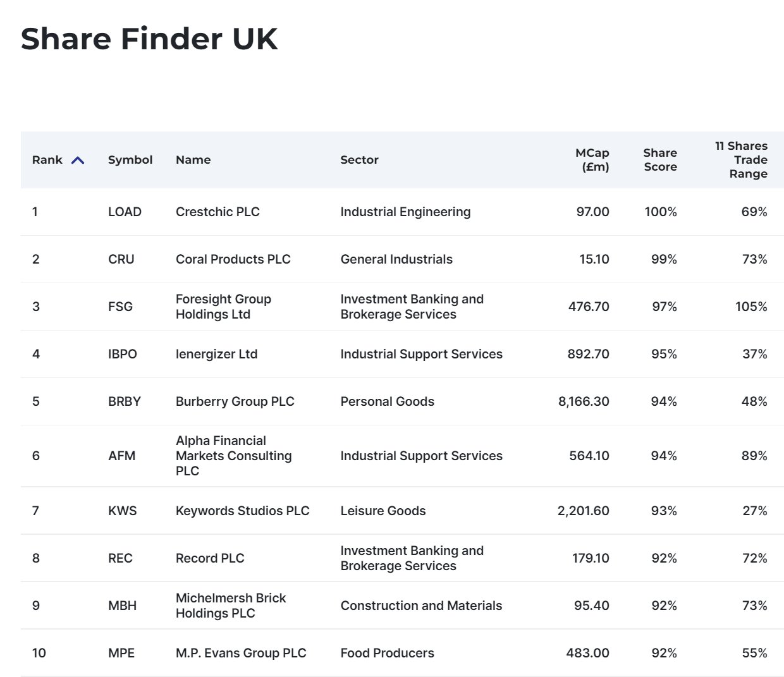Click Food Producers sector cell
Screen dimensions: 784x677
[x=387, y=653]
